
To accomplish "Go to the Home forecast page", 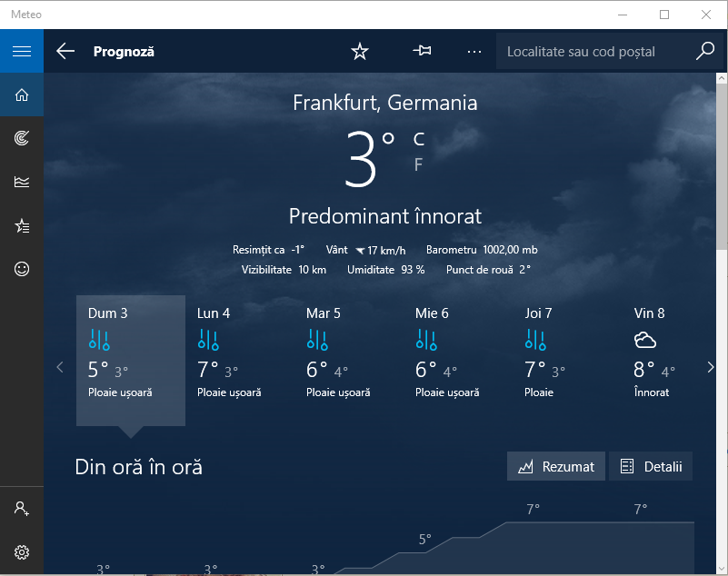I will tap(22, 95).
